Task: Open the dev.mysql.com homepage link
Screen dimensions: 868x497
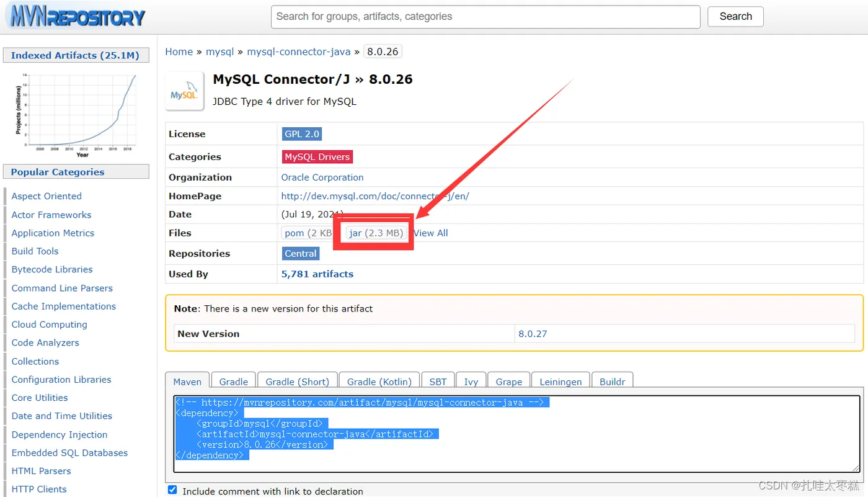Action: pos(375,195)
